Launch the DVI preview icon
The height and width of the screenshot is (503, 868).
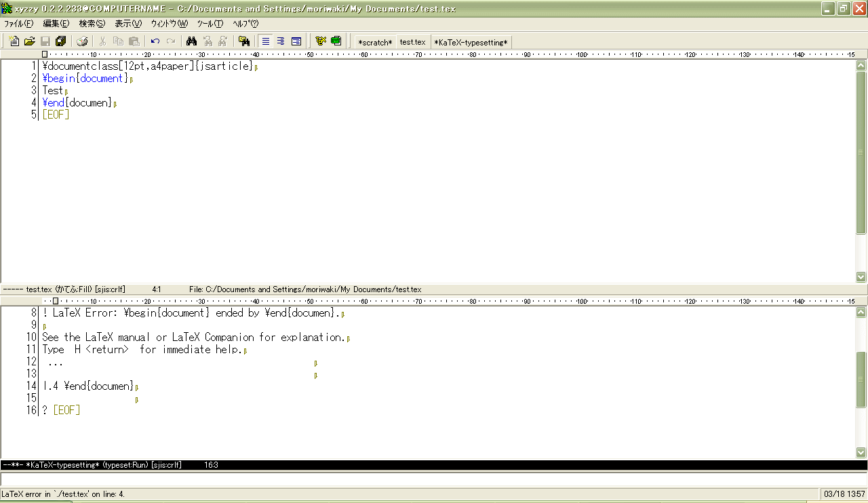pos(336,41)
